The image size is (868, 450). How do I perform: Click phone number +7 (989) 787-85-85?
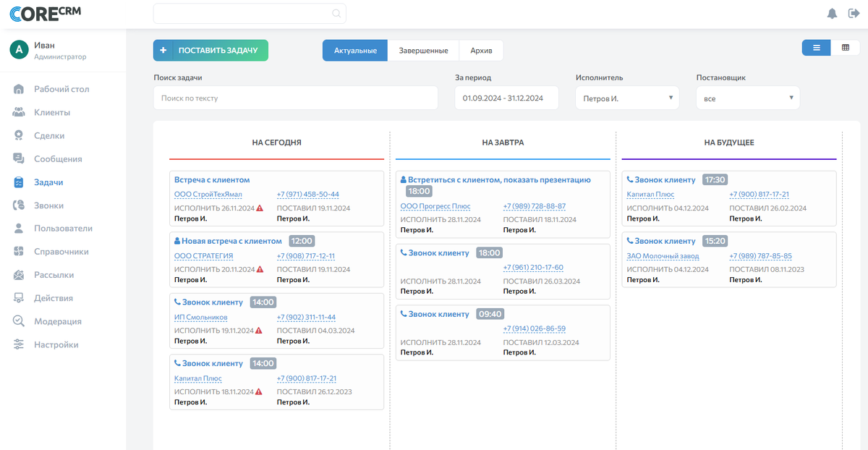(x=761, y=256)
